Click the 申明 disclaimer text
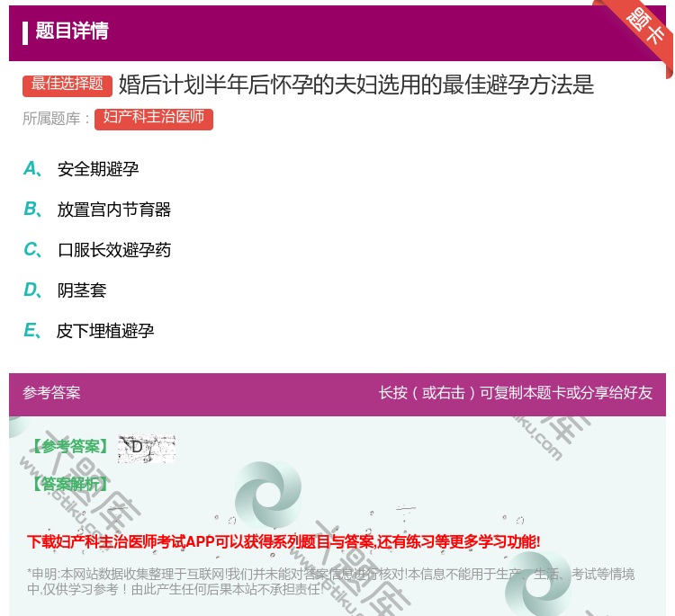Screen dimensions: 675x616 tap(330, 581)
